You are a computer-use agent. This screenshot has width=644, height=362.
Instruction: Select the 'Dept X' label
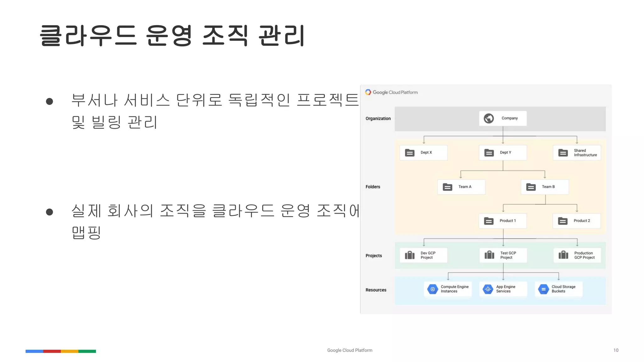pyautogui.click(x=426, y=152)
